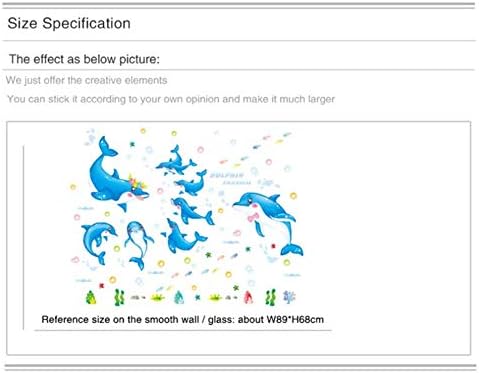Click the seaweed pair near blue coral
479x373 pixels.
pos(271,297)
